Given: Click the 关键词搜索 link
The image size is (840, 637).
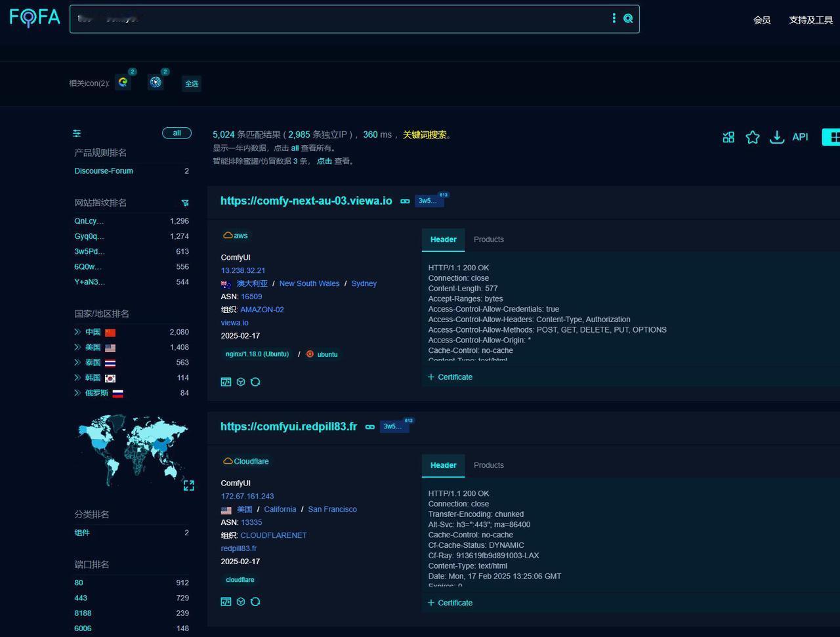Looking at the screenshot, I should pos(425,134).
